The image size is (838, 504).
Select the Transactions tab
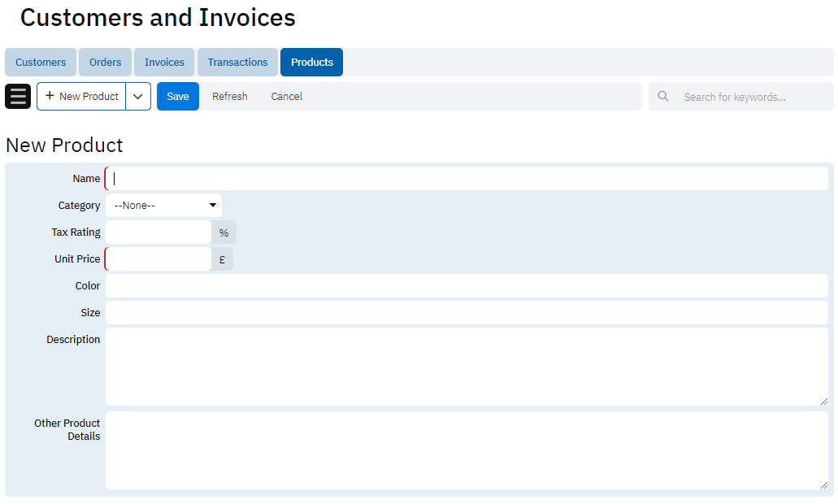[237, 63]
